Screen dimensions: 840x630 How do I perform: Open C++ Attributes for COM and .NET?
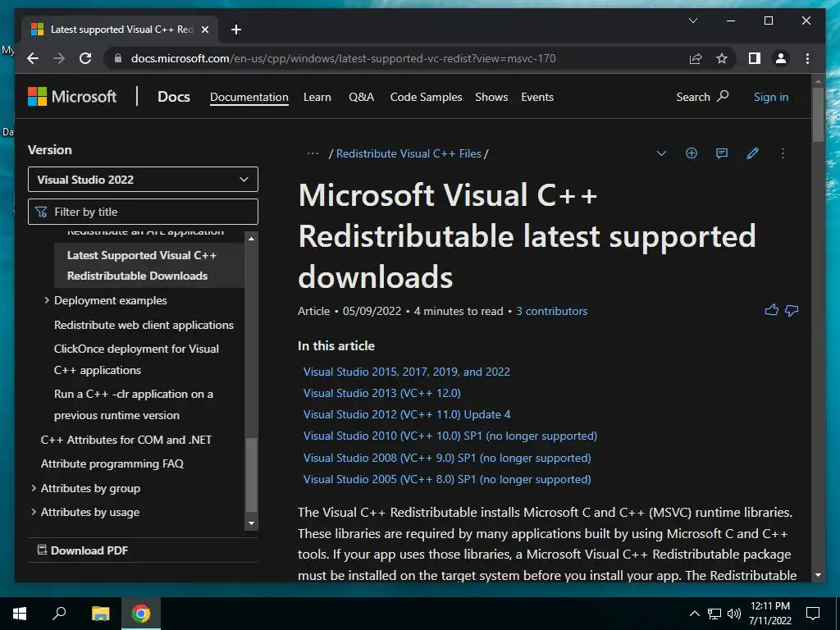[x=126, y=440]
